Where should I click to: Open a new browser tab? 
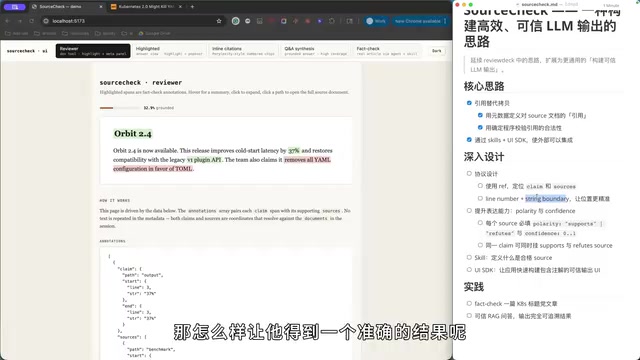192,7
